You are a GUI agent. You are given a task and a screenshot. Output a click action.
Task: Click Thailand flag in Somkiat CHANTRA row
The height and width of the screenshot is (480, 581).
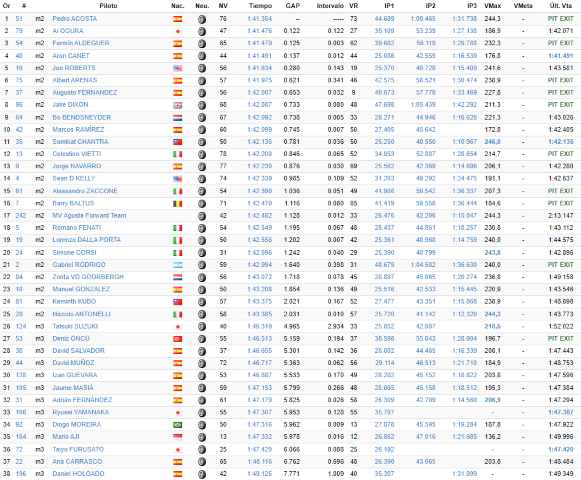pyautogui.click(x=177, y=142)
